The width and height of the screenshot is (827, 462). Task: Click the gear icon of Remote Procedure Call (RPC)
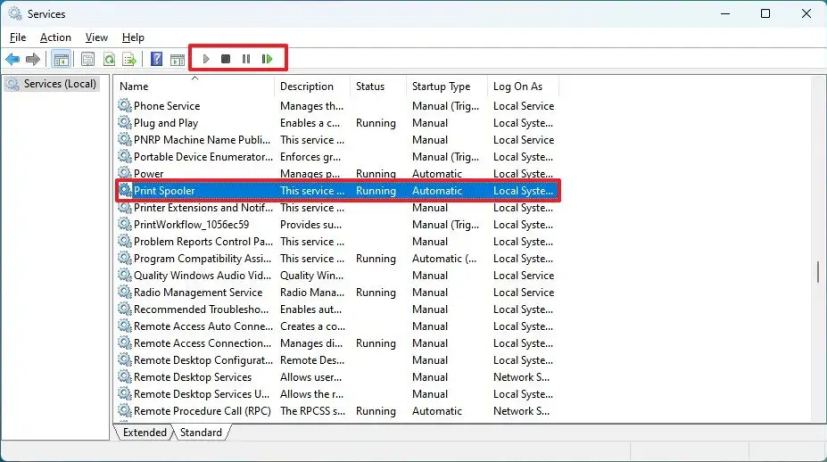(125, 411)
